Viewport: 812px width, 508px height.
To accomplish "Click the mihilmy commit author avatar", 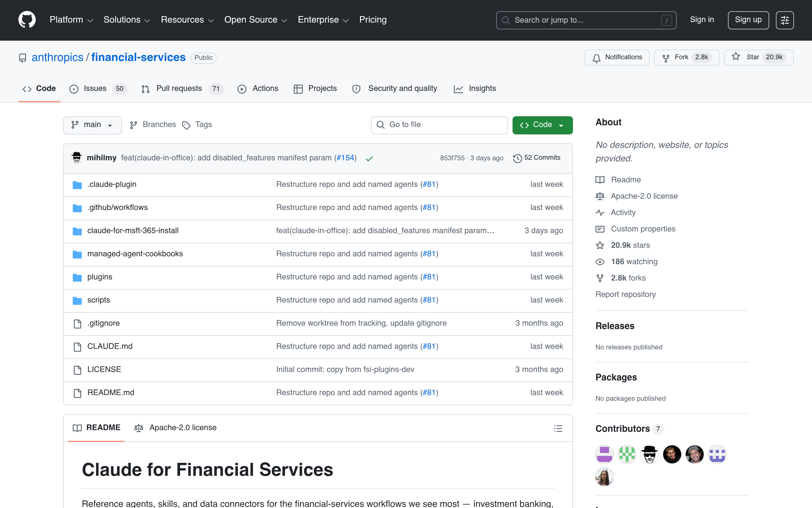I will pos(77,157).
